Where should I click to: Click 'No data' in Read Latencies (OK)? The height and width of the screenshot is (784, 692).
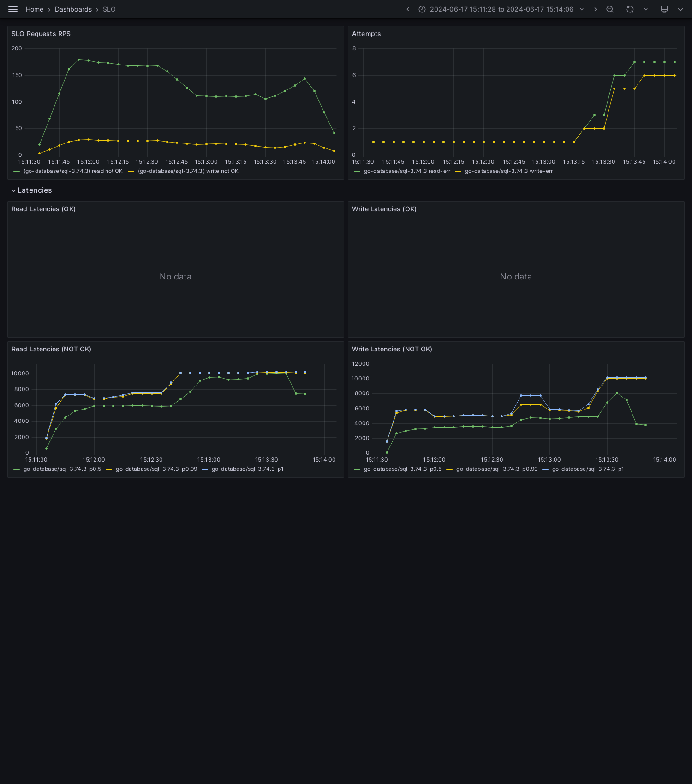click(x=175, y=277)
